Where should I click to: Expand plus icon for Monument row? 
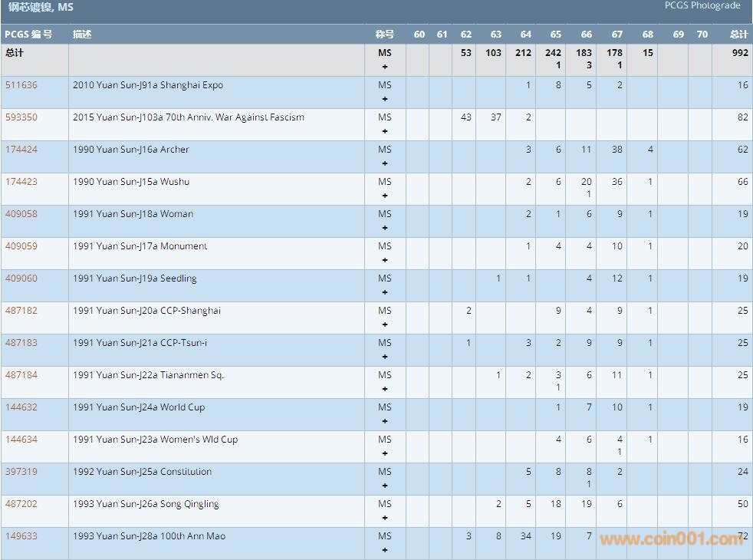tap(384, 260)
